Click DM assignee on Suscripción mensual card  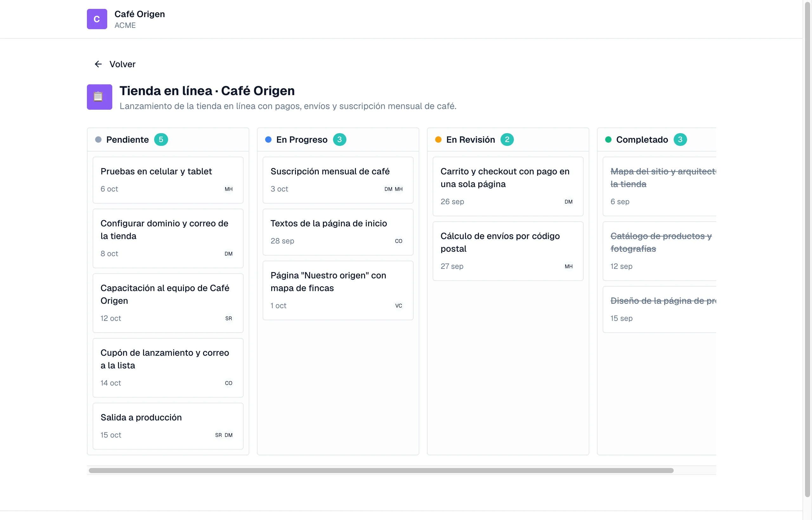click(389, 189)
